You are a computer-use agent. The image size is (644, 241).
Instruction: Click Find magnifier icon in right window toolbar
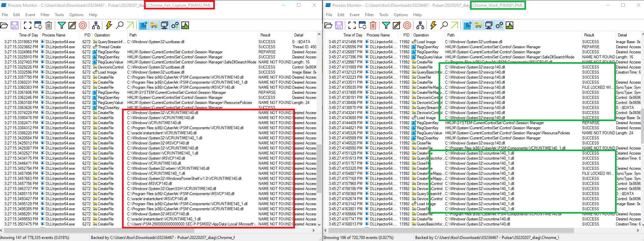[444, 25]
